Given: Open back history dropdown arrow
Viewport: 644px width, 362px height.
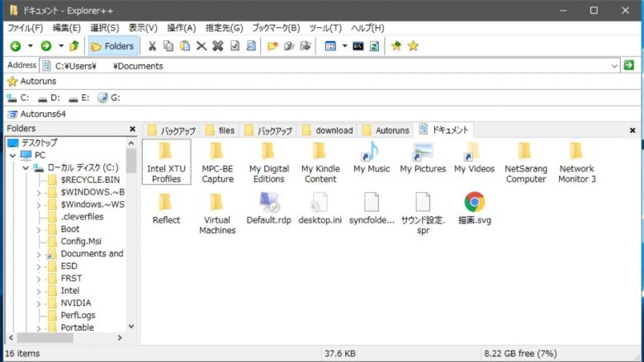Looking at the screenshot, I should pos(31,46).
